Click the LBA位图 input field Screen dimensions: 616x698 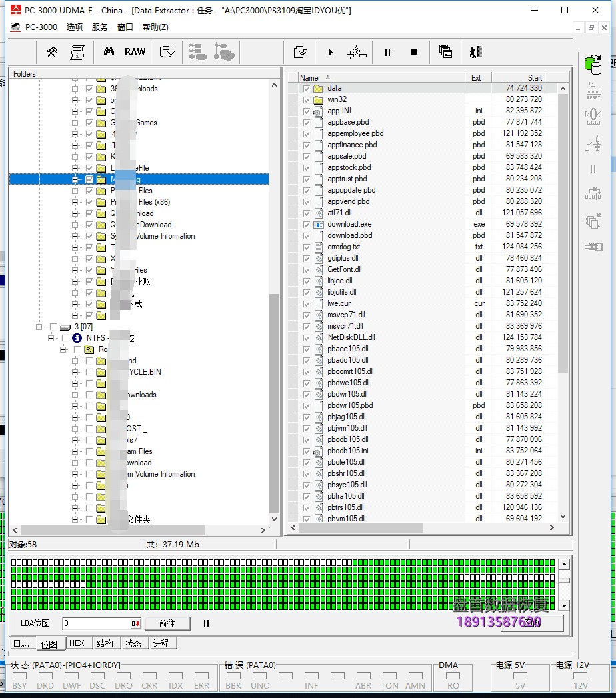(x=96, y=623)
